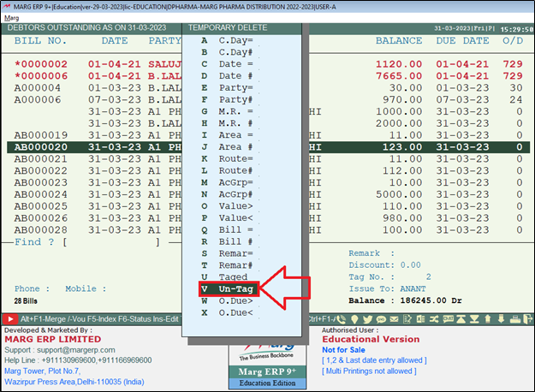This screenshot has height=392, width=535.
Task: Select option Q Bill =
Action: coord(227,229)
